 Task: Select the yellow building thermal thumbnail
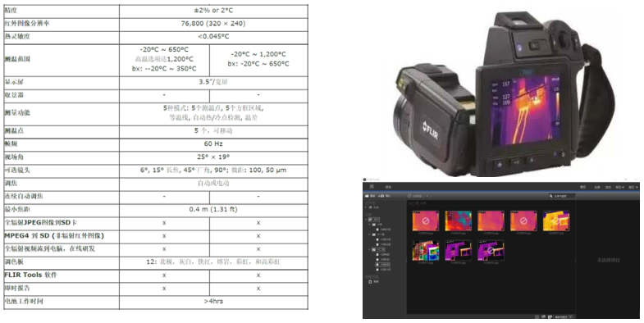[556, 221]
